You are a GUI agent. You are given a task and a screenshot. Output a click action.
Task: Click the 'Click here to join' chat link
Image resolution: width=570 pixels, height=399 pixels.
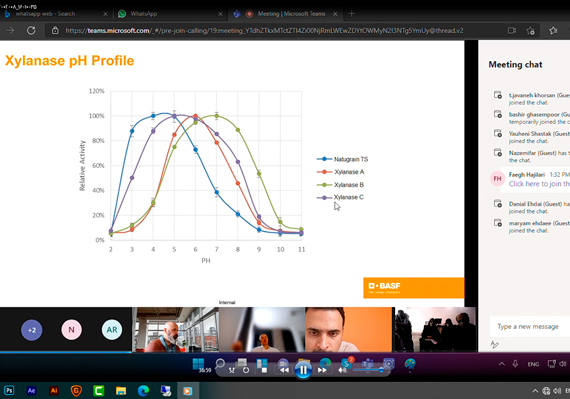click(x=539, y=184)
